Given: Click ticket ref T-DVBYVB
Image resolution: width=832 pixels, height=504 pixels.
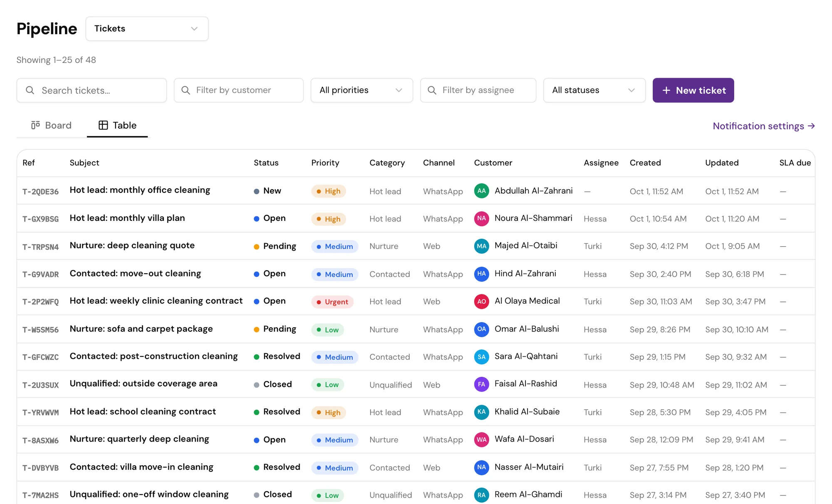Looking at the screenshot, I should click(40, 468).
